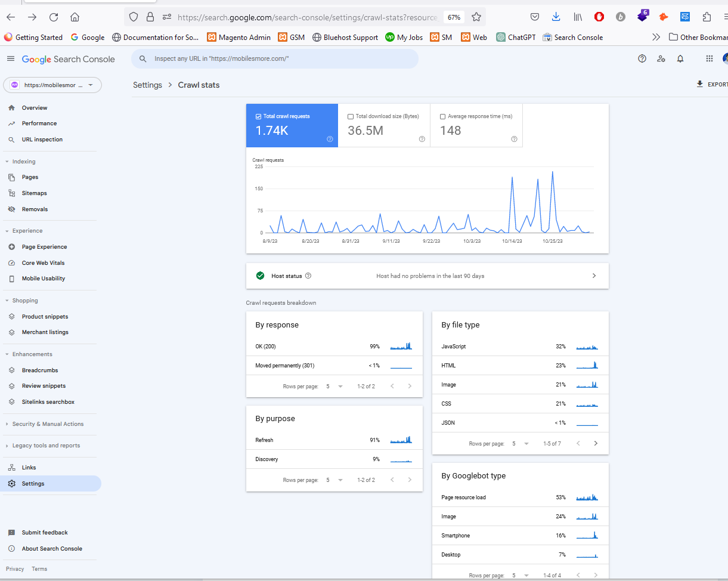Viewport: 728px width, 581px height.
Task: Open OK (200) response row
Action: point(334,346)
